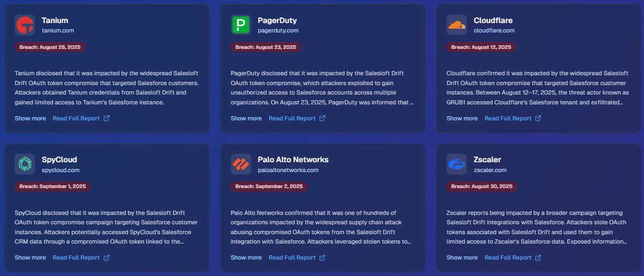Click the Tanium logo icon
The height and width of the screenshot is (276, 644).
[x=25, y=25]
